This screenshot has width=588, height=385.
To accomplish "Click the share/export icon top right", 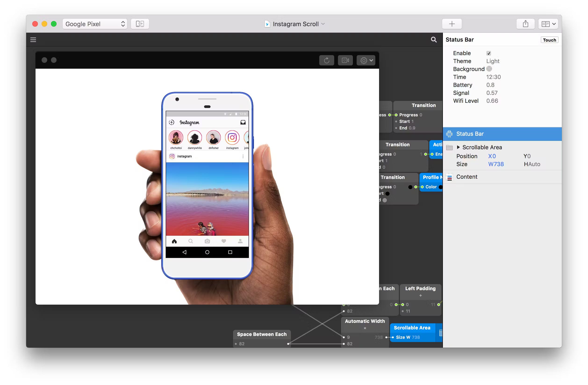I will 525,24.
